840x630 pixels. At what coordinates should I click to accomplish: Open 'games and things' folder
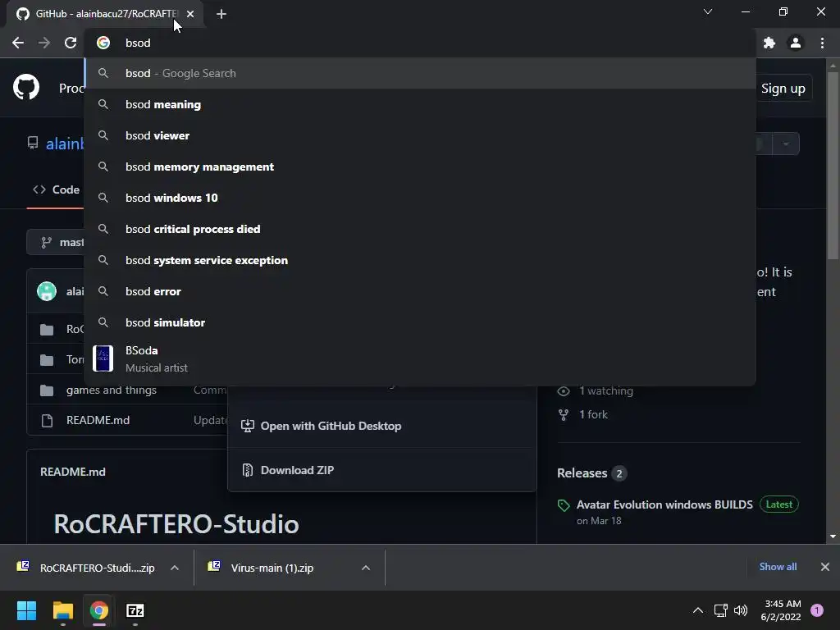112,390
